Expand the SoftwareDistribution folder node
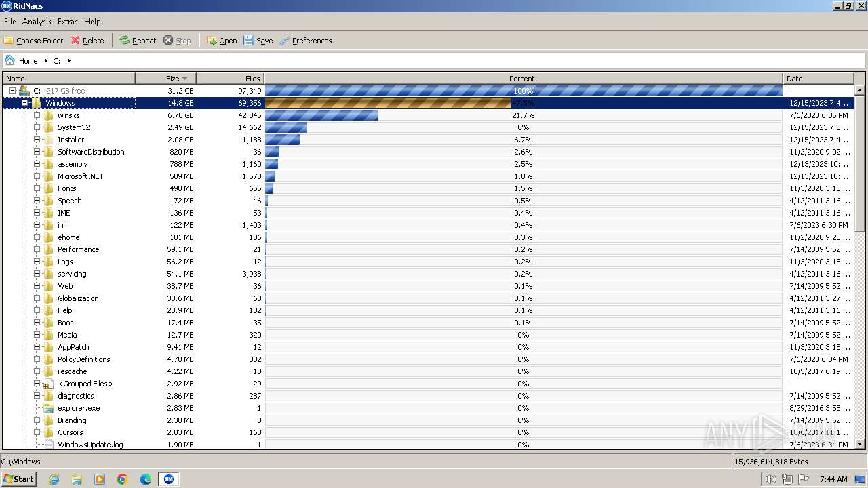The image size is (868, 488). coord(37,152)
